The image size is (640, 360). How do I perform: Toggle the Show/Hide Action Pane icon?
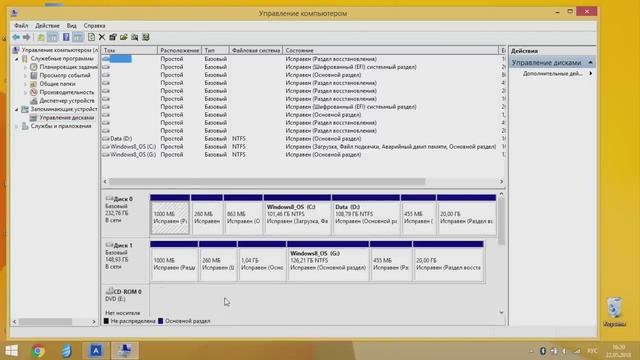[x=78, y=38]
